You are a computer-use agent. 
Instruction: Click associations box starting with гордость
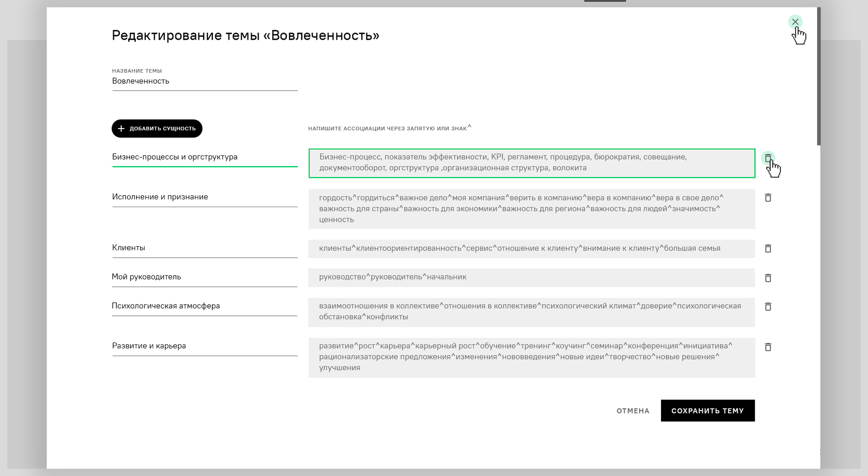531,209
